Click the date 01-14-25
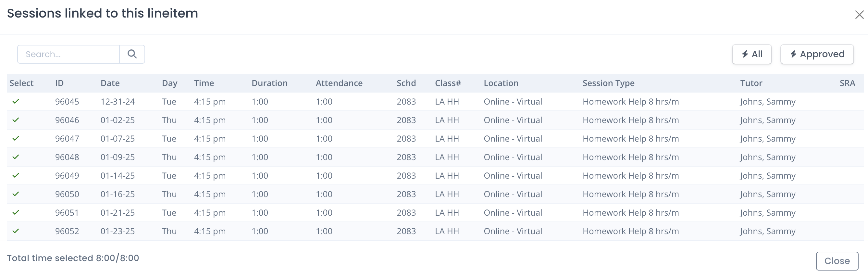 tap(118, 176)
